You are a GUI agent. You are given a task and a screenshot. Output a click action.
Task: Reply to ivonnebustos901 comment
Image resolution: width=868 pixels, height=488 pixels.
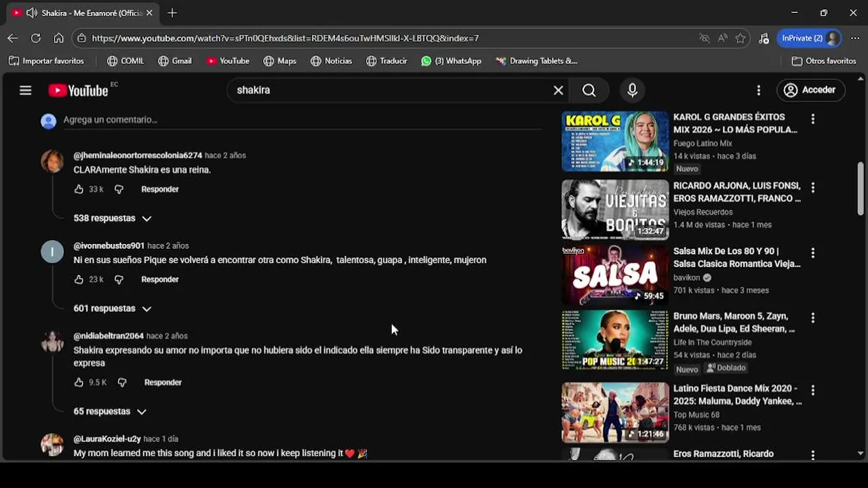coord(160,279)
